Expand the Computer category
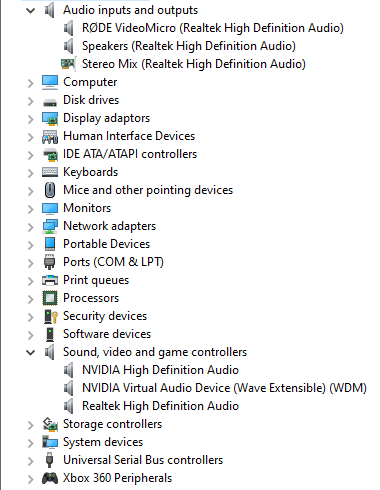Image resolution: width=380 pixels, height=490 pixels. 31,83
